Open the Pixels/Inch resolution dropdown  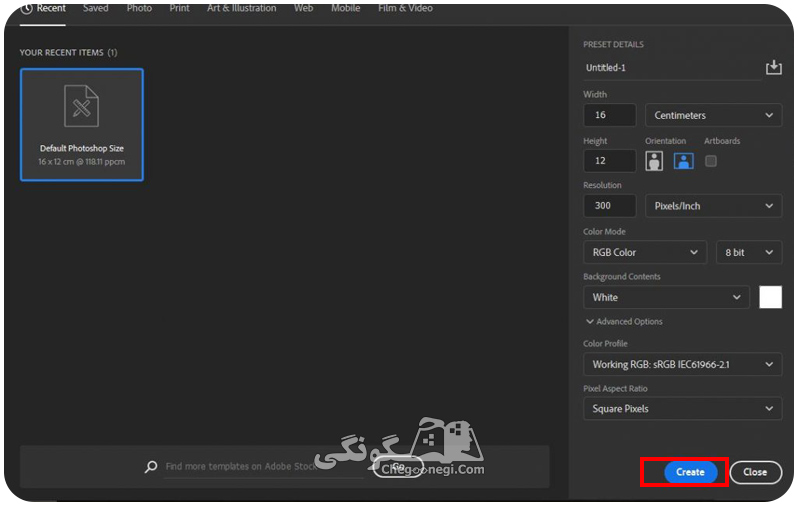(713, 206)
